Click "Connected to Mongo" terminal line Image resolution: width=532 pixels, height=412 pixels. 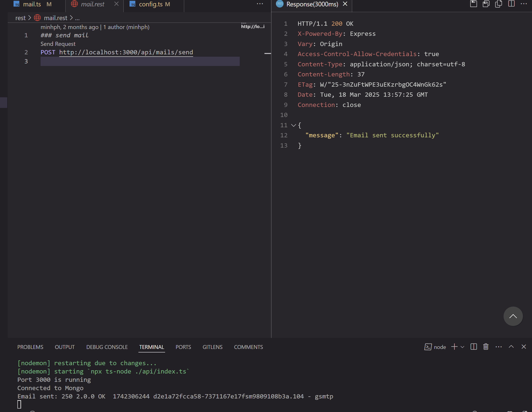(50, 388)
